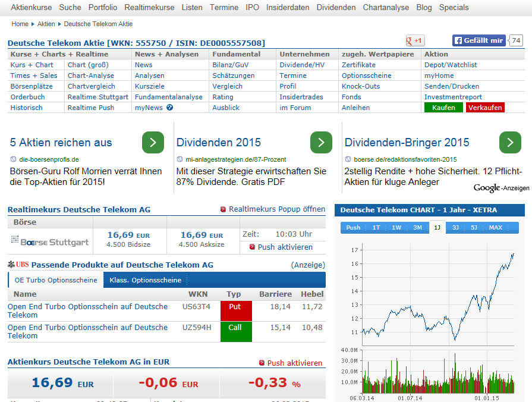Select the 3J chart period
Image resolution: width=532 pixels, height=402 pixels.
point(455,228)
